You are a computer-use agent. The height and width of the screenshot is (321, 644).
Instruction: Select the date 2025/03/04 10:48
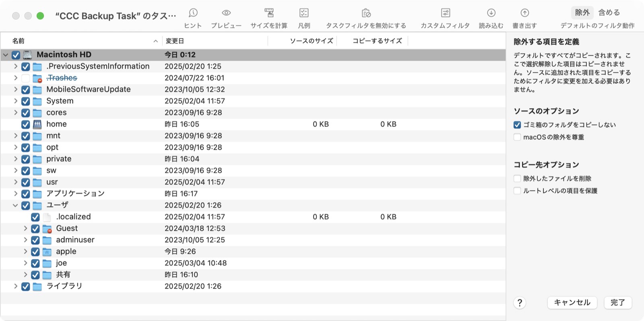point(196,263)
